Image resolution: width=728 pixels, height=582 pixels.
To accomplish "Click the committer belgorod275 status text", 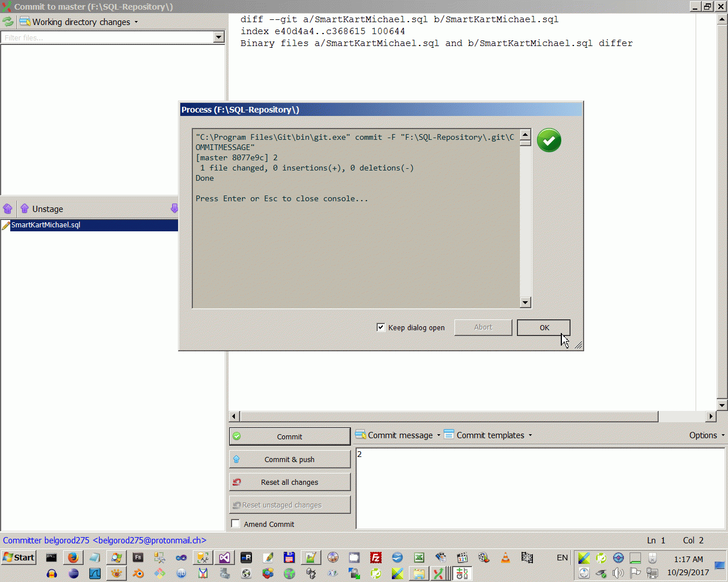I will point(105,540).
